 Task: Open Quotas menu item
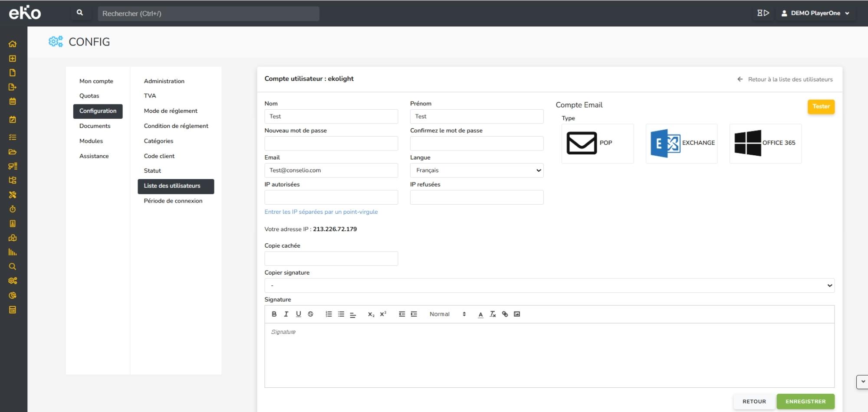point(89,96)
